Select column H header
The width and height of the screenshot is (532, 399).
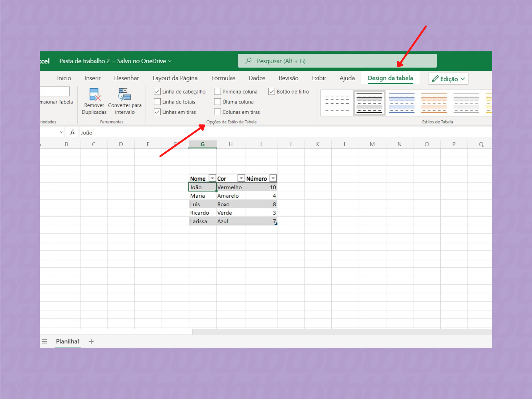(x=231, y=144)
